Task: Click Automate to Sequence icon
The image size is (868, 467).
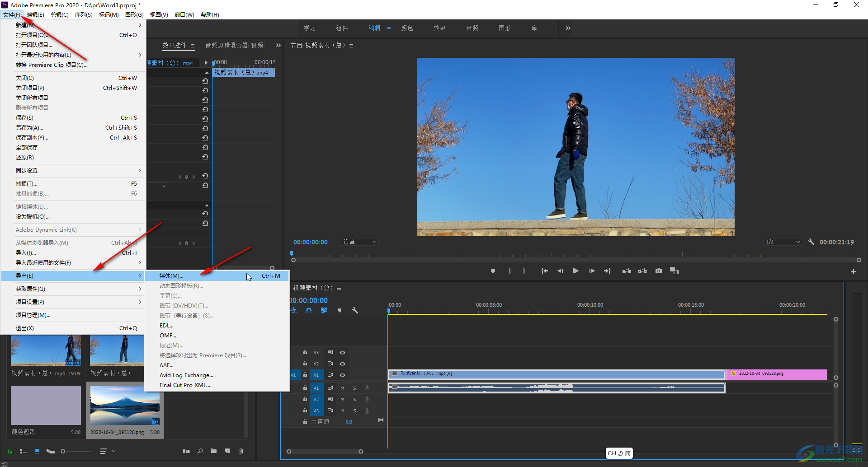Action: 186,451
